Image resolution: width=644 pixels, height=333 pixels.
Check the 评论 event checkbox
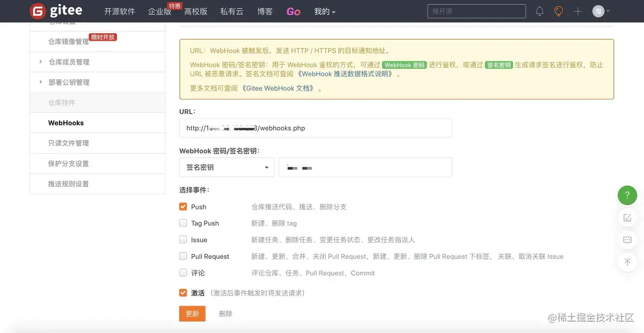183,273
